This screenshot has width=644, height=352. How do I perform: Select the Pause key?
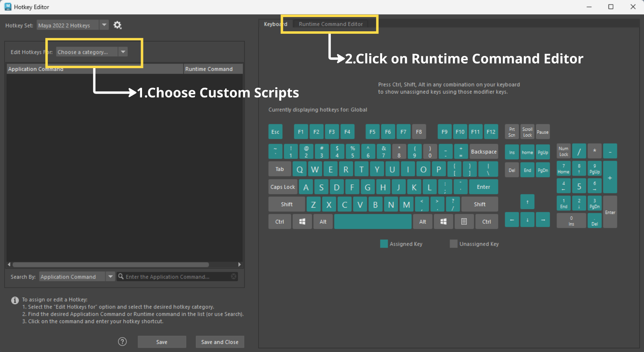click(x=543, y=132)
